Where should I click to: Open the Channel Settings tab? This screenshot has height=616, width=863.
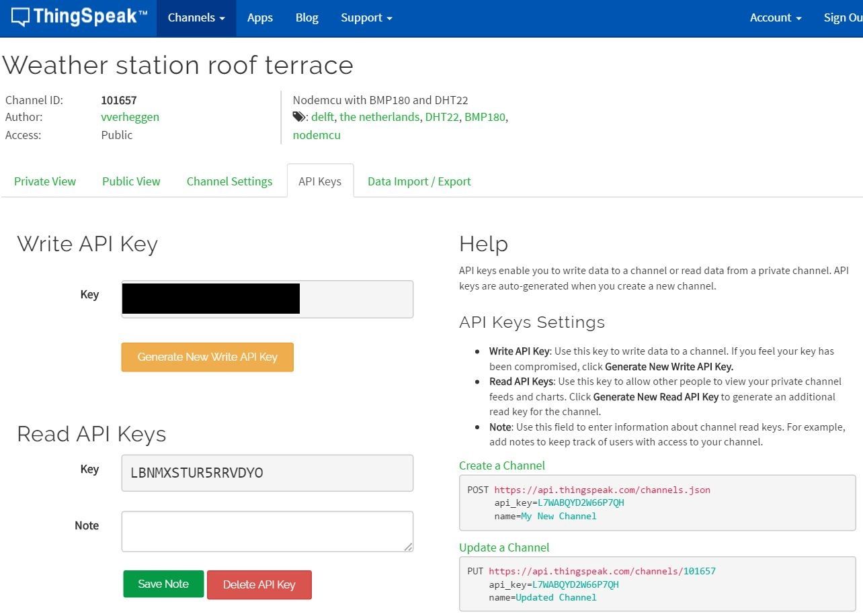click(229, 181)
